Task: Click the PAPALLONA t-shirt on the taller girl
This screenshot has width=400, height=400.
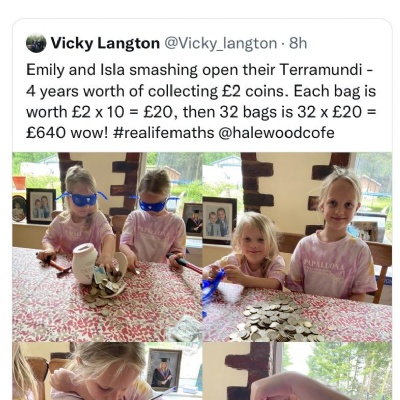Action: pos(330,266)
